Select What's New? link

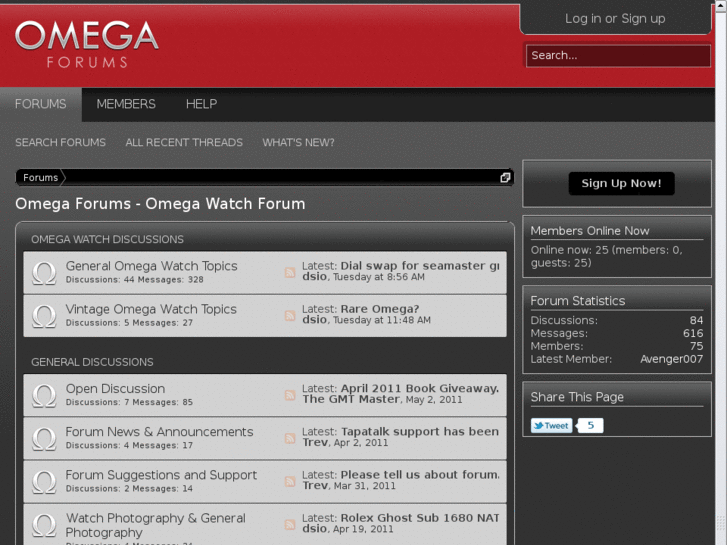click(298, 142)
